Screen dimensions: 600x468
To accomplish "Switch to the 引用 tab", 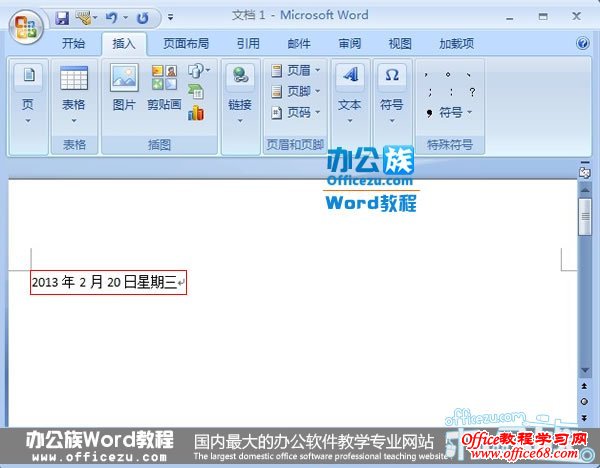I will click(248, 43).
